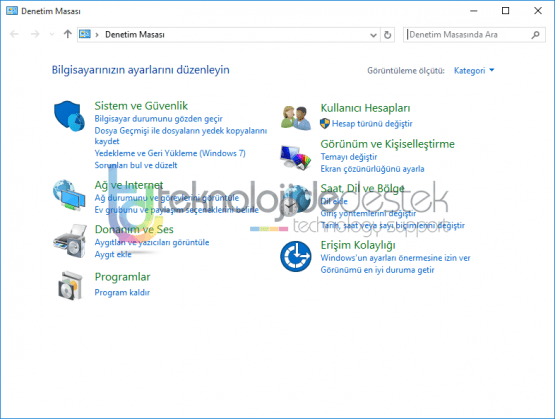555x419 pixels.
Task: Open the Sistem ve Güvenlik shield icon
Action: [x=69, y=116]
